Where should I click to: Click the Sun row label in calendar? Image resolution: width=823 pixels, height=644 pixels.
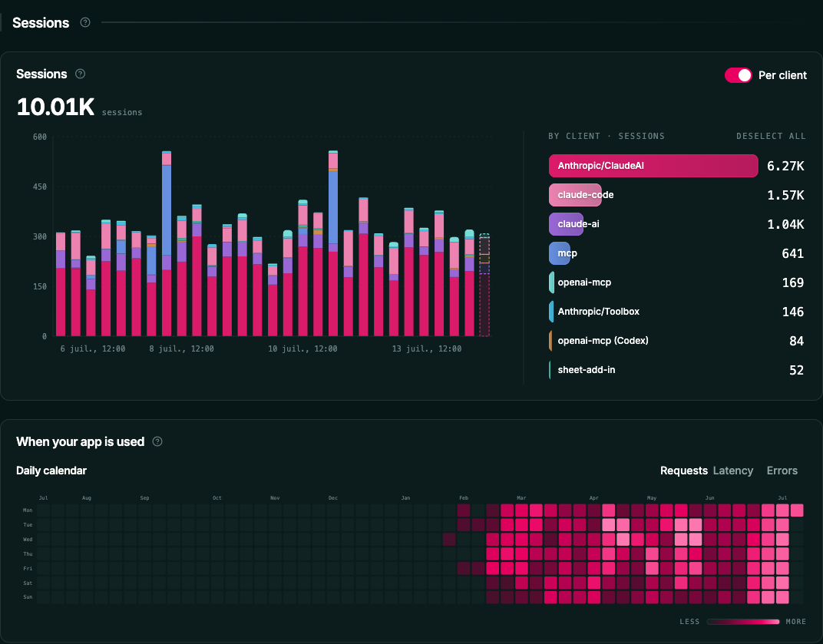(x=28, y=597)
